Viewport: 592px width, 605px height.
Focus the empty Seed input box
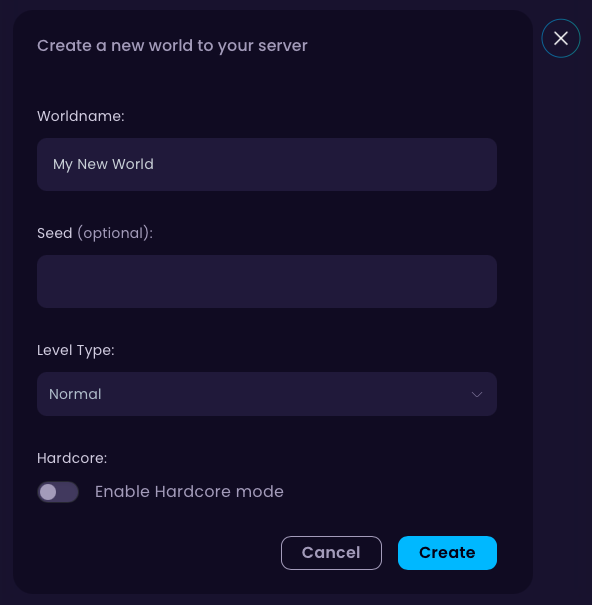pyautogui.click(x=267, y=281)
